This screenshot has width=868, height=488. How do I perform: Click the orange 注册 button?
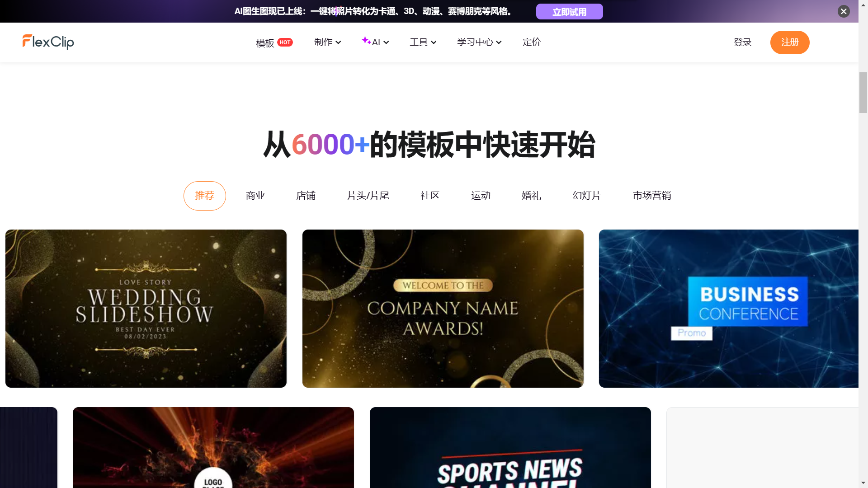click(790, 42)
